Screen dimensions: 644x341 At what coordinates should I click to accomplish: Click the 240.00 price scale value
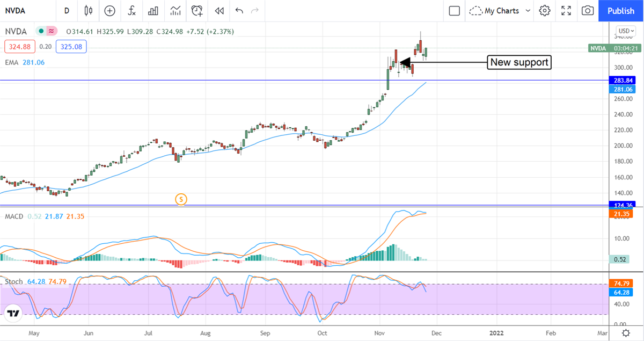623,114
